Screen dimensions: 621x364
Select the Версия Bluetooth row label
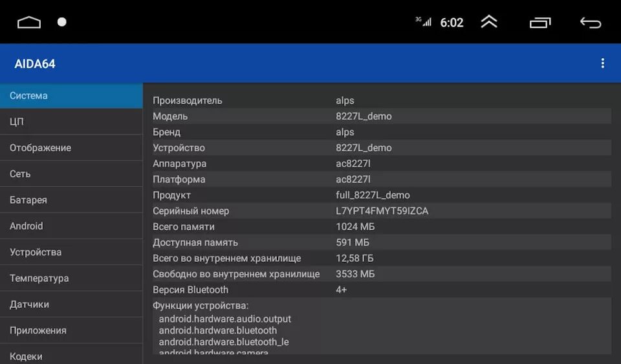point(190,290)
